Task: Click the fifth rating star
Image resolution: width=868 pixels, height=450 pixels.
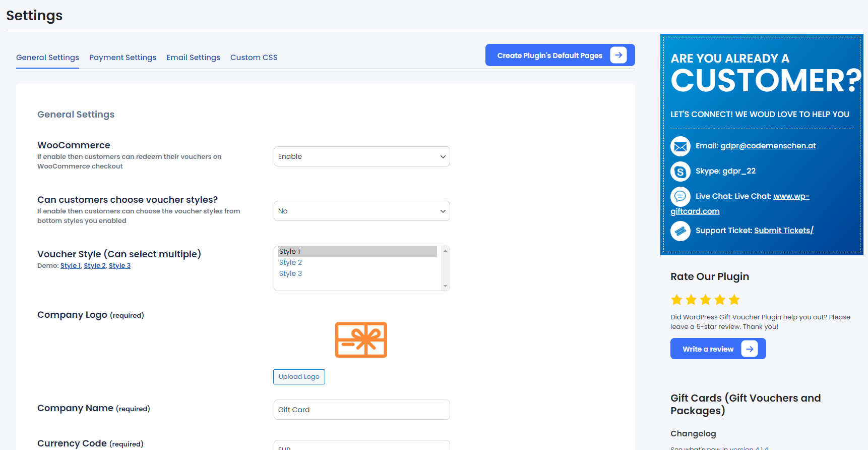Action: [x=734, y=300]
